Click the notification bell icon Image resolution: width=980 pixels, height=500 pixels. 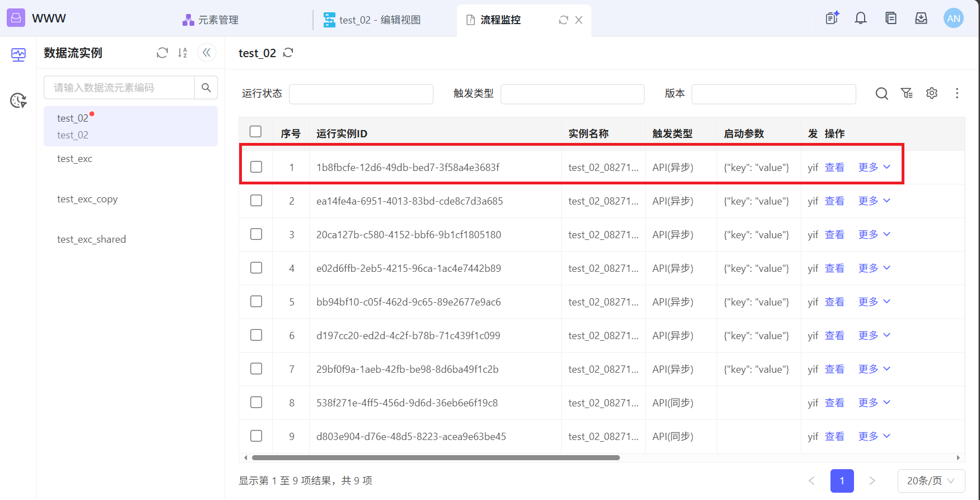[860, 18]
